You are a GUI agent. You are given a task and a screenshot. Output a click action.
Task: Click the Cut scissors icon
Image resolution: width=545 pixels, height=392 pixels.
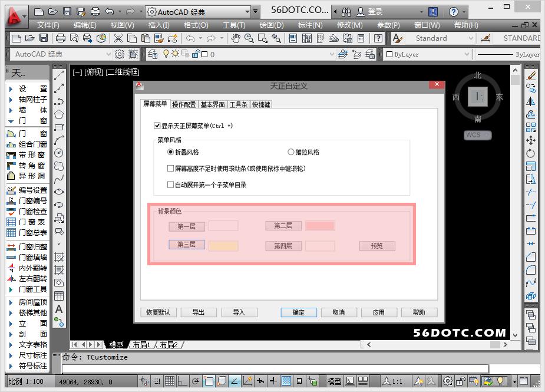click(x=118, y=38)
